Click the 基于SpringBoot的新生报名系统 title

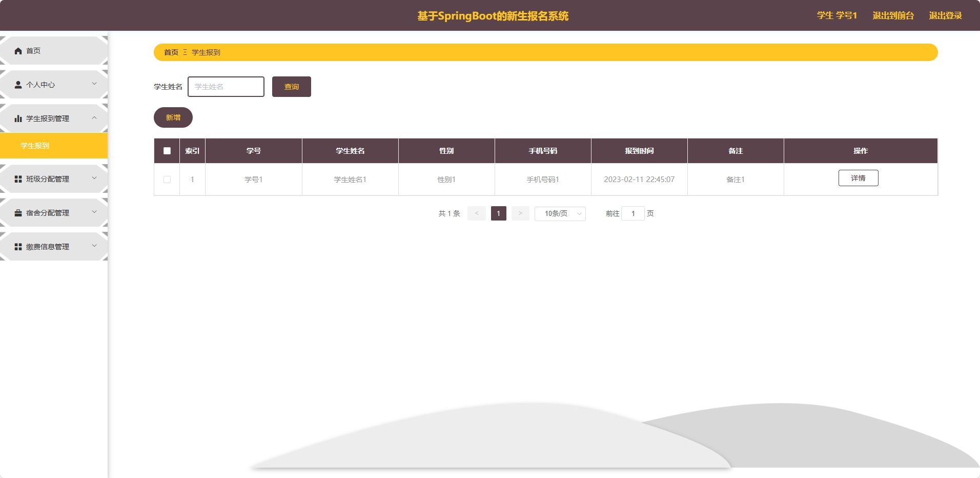(493, 16)
